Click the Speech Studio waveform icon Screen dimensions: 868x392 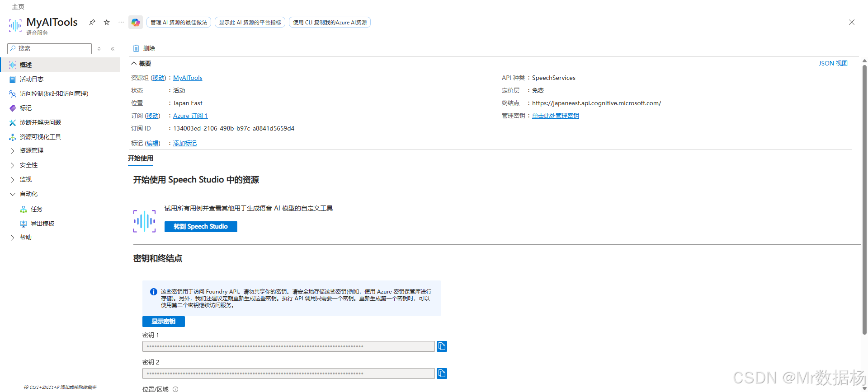(x=145, y=221)
